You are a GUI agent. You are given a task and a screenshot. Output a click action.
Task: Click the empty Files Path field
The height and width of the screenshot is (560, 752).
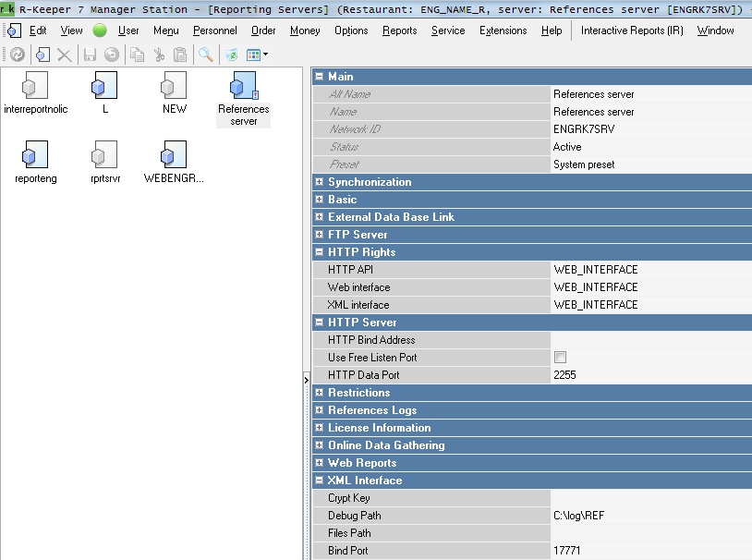click(x=651, y=532)
